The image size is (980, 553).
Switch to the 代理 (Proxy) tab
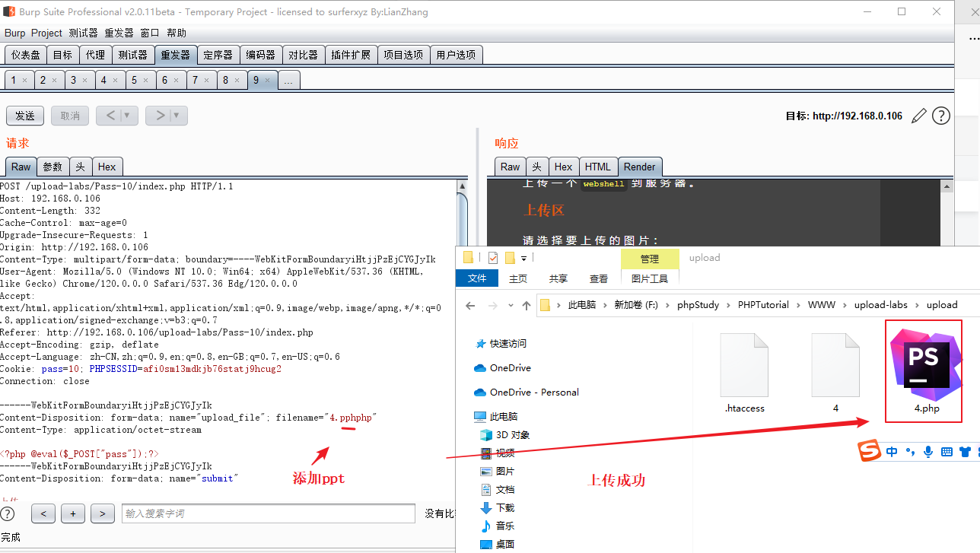pyautogui.click(x=95, y=55)
